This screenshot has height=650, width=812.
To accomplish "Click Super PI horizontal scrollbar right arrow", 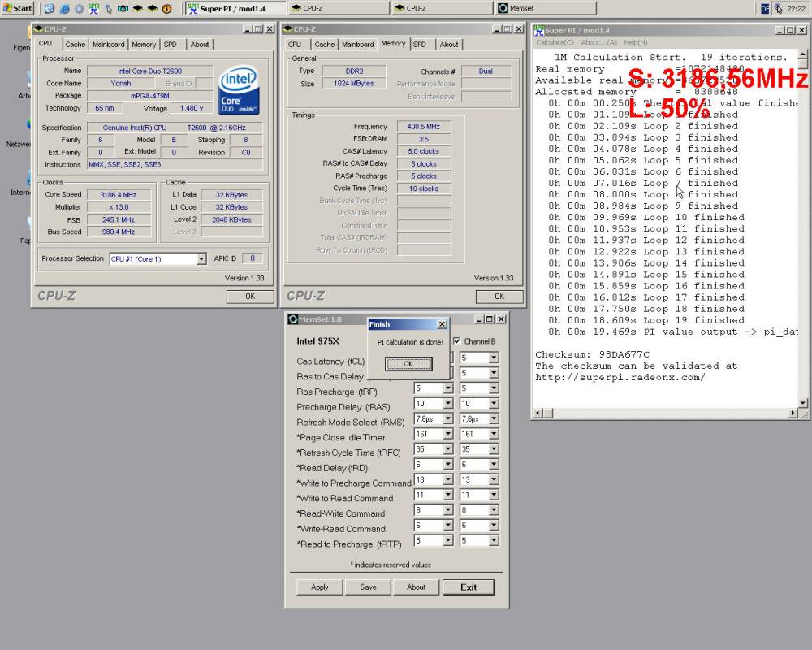I will 793,413.
